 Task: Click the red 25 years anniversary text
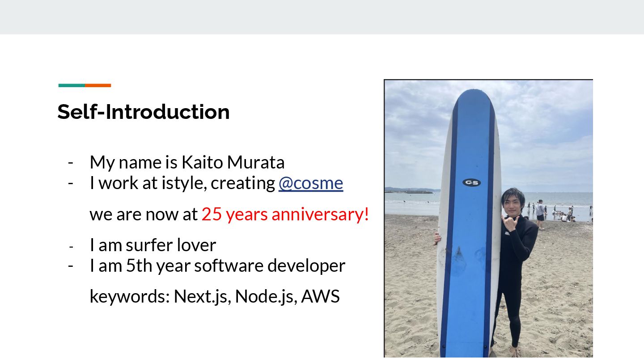(x=285, y=214)
